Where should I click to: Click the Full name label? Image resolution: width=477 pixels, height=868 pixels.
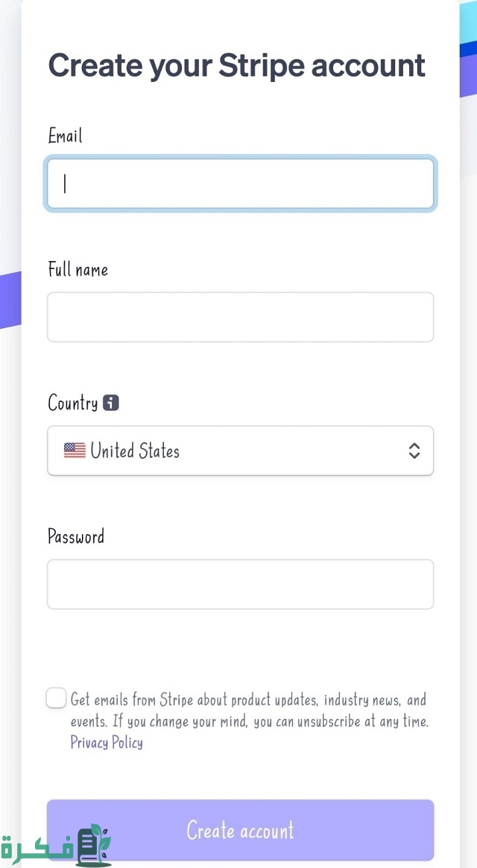click(78, 269)
